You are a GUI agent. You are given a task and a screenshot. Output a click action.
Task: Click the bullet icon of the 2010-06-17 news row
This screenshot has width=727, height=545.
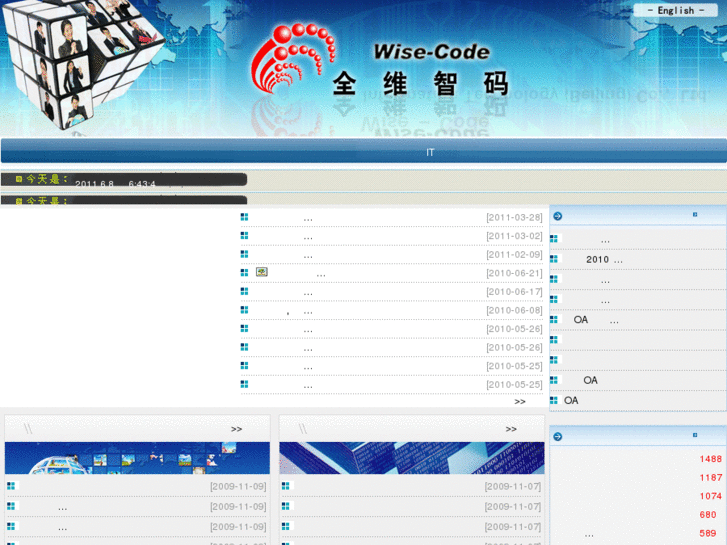point(244,291)
